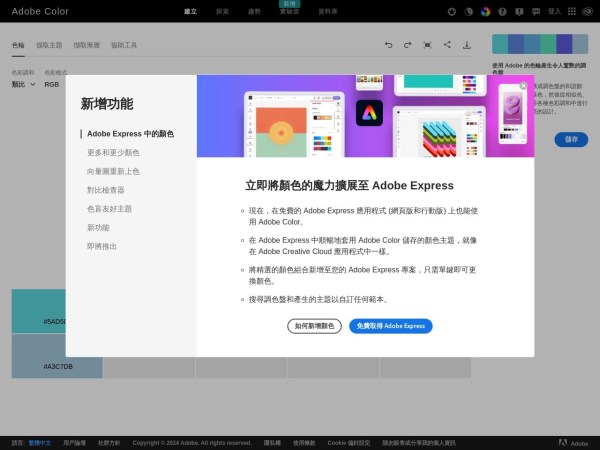Click 登入 to sign in
Viewport: 600px width, 450px height.
[555, 12]
